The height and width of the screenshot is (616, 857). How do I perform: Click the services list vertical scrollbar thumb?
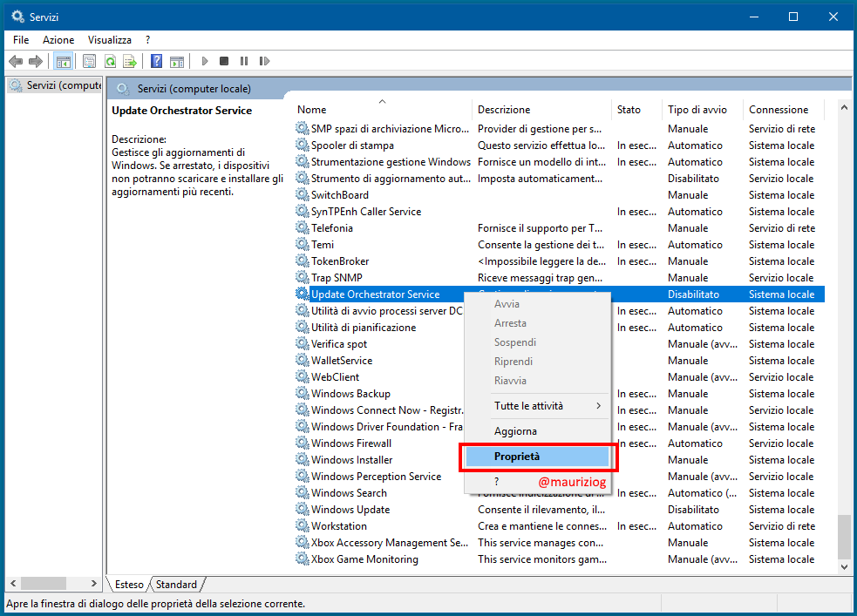click(844, 536)
